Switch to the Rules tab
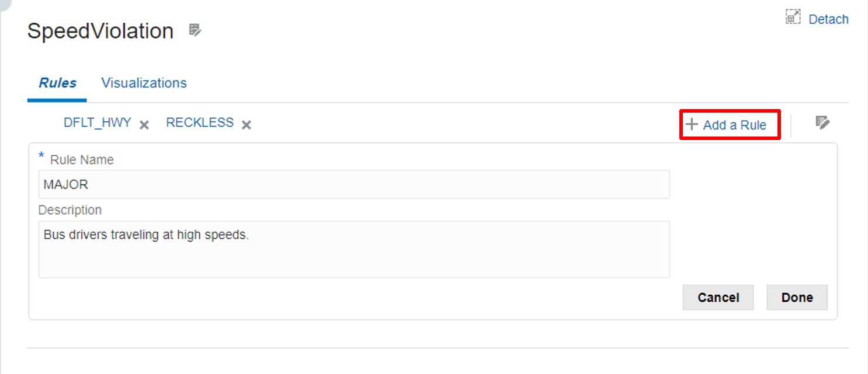Screen dimensions: 868x374 [57, 83]
